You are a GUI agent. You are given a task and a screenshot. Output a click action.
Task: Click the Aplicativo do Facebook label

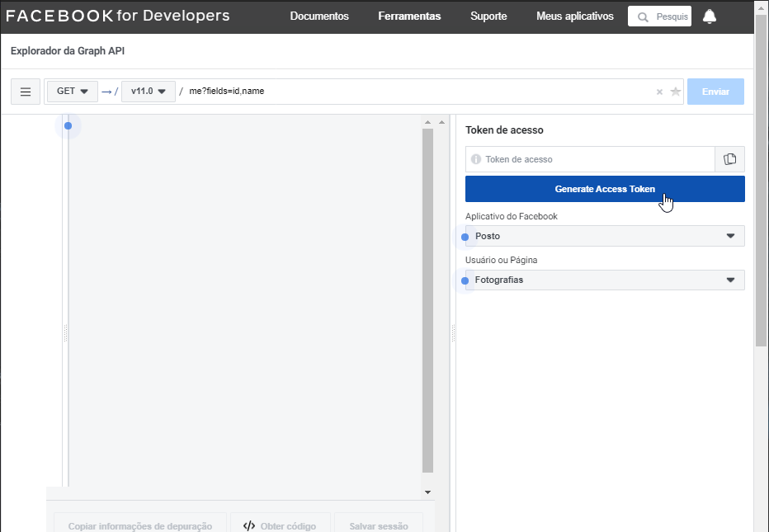coord(512,216)
